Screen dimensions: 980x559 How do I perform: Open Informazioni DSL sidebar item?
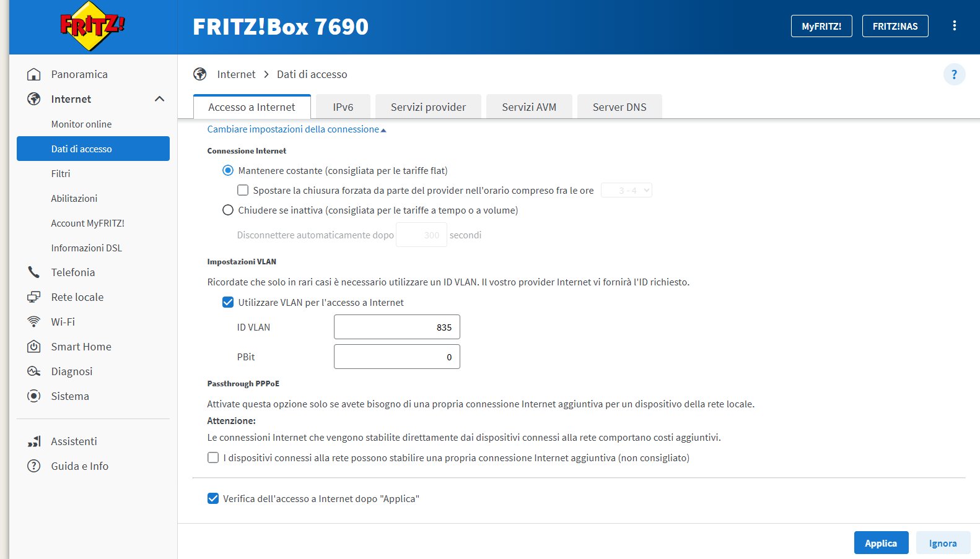(87, 248)
